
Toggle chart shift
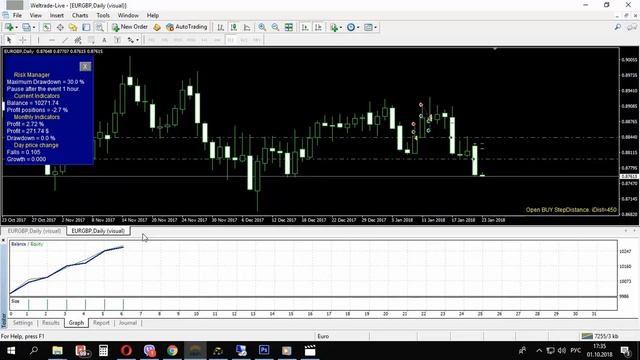[318, 27]
